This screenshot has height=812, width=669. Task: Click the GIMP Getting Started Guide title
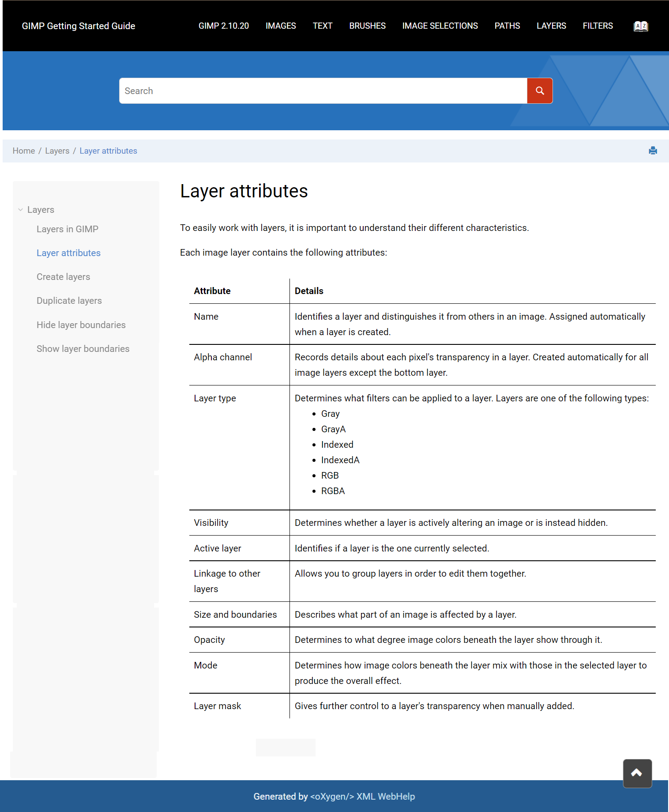(x=79, y=26)
